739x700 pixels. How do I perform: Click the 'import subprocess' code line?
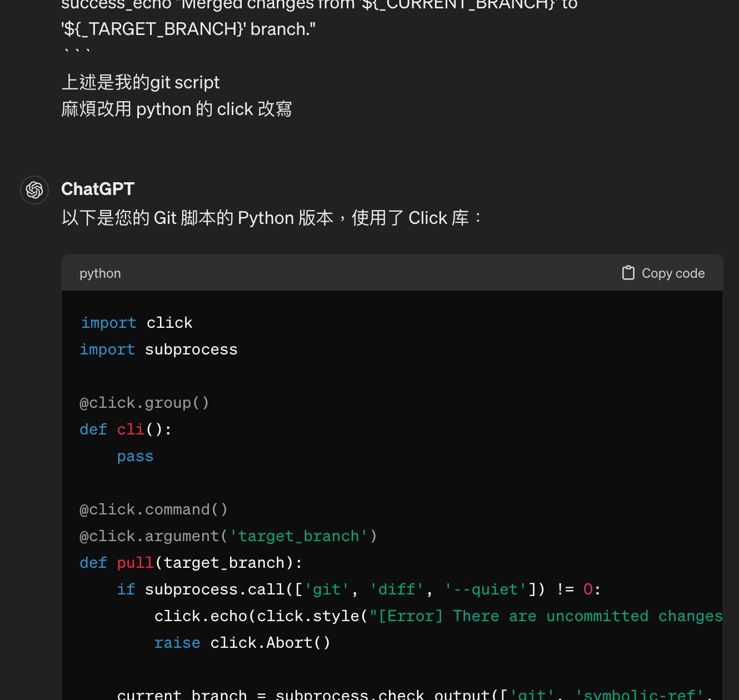click(159, 349)
